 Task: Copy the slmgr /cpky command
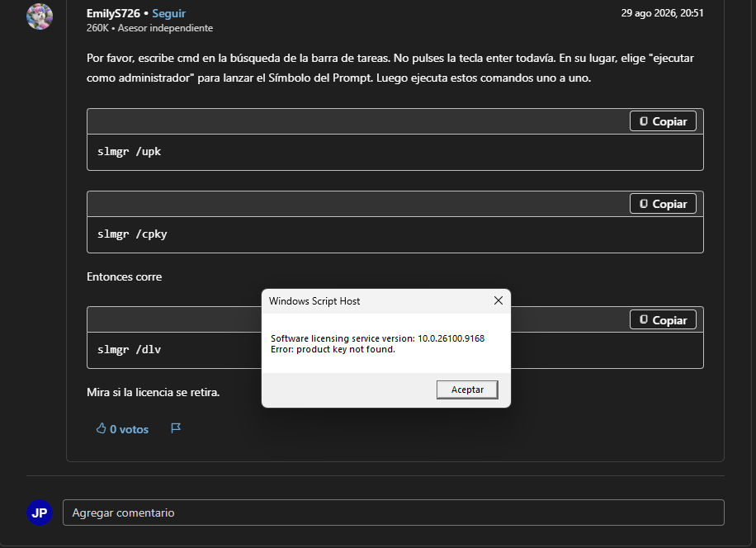point(663,204)
